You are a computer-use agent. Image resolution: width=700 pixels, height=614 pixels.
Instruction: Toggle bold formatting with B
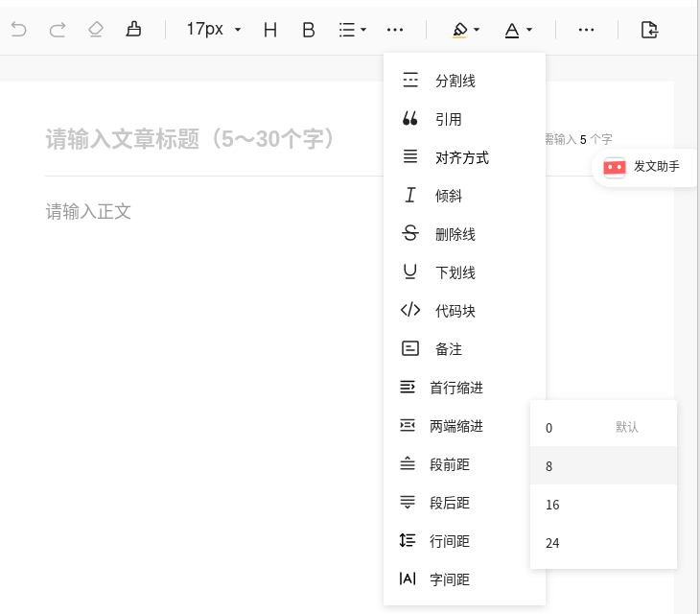(308, 30)
